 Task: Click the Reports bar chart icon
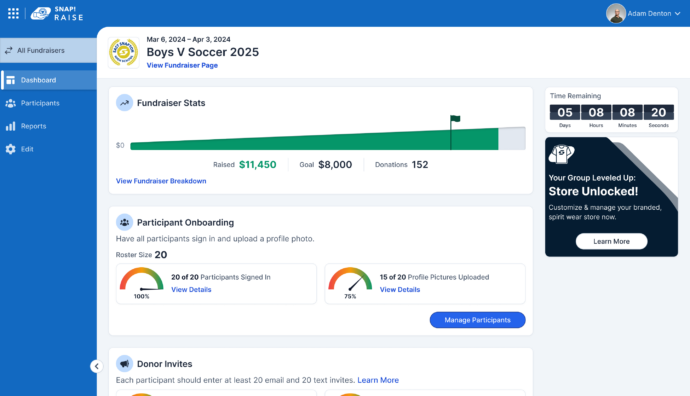(x=11, y=126)
